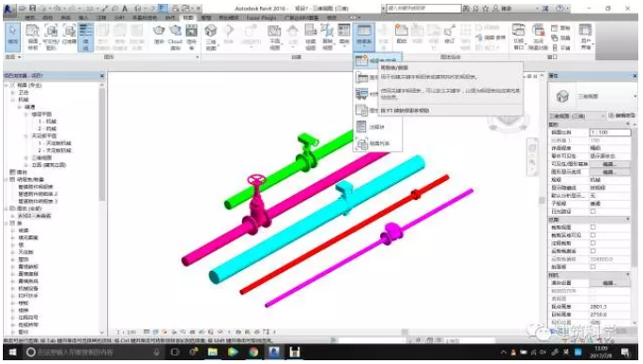
Task: Click the Sheet tool in Sheet Composition
Action: pos(402,35)
